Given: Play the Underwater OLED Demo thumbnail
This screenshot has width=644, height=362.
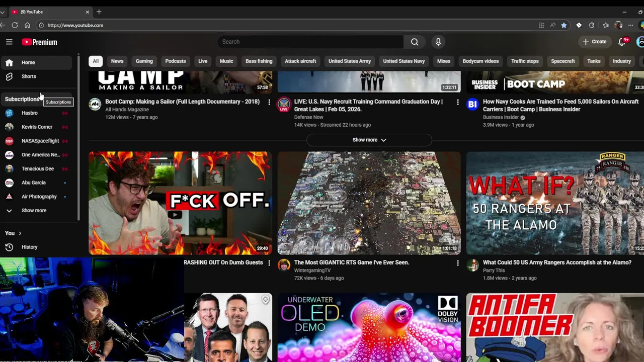Looking at the screenshot, I should click(x=369, y=327).
